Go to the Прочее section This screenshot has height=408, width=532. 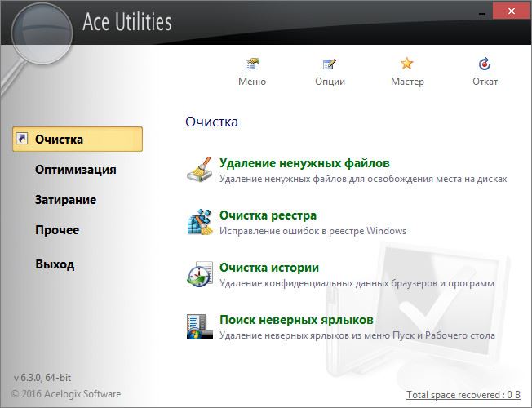coord(57,230)
